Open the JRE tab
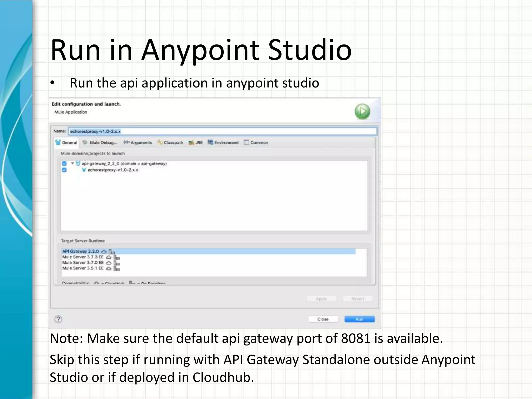The height and width of the screenshot is (399, 532). tap(196, 143)
